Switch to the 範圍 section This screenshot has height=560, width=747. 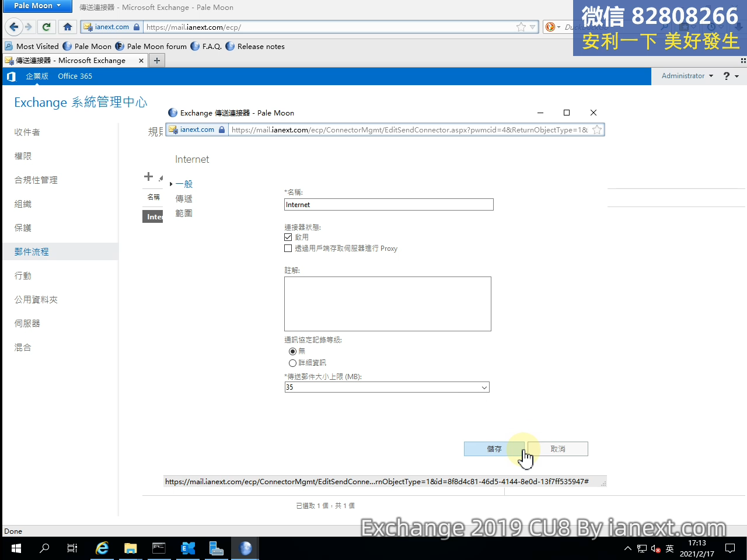tap(184, 213)
